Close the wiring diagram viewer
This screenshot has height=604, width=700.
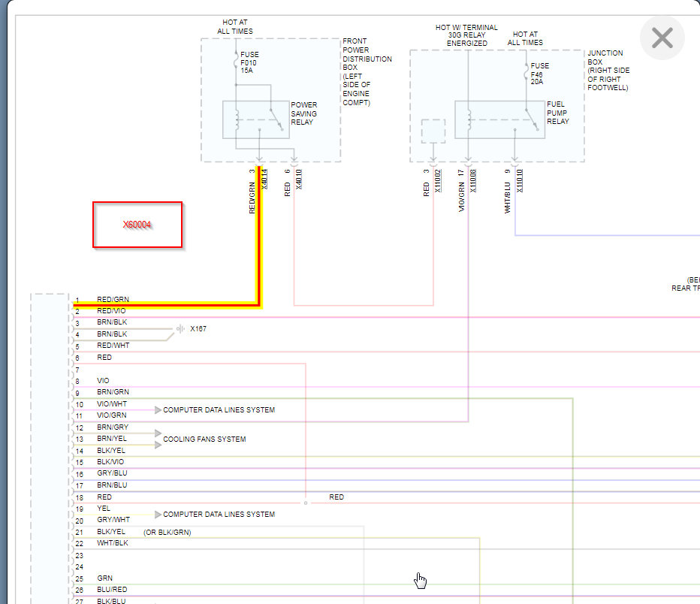tap(662, 38)
